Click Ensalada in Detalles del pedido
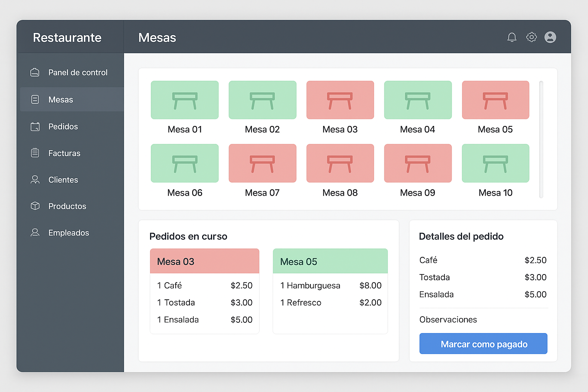This screenshot has width=588, height=392. (x=436, y=294)
